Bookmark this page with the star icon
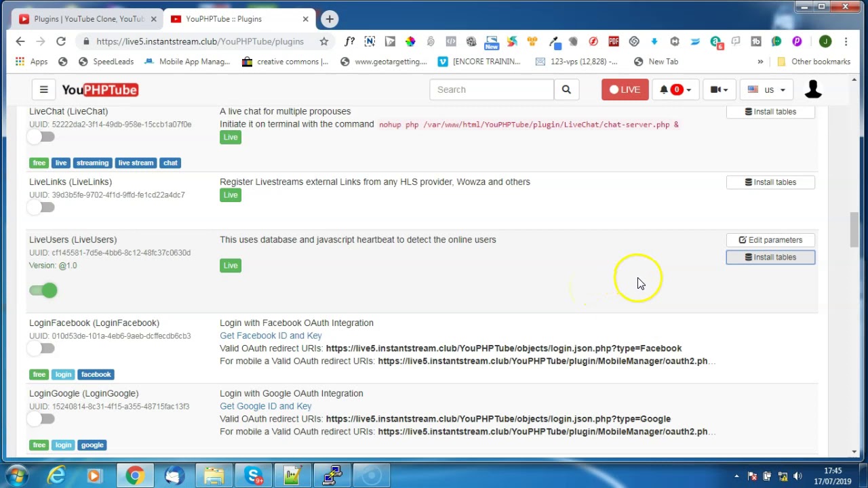The height and width of the screenshot is (488, 868). point(324,41)
